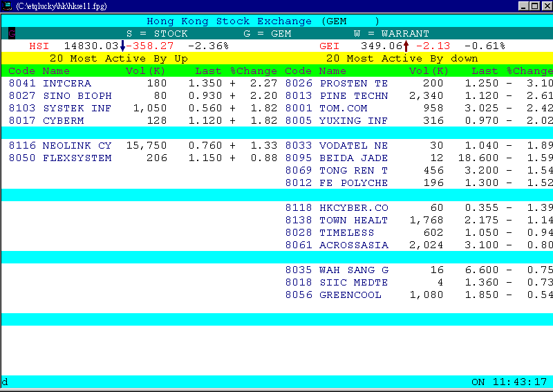Click the HSI down arrow indicator
Screen dimensions: 553x392
point(122,46)
